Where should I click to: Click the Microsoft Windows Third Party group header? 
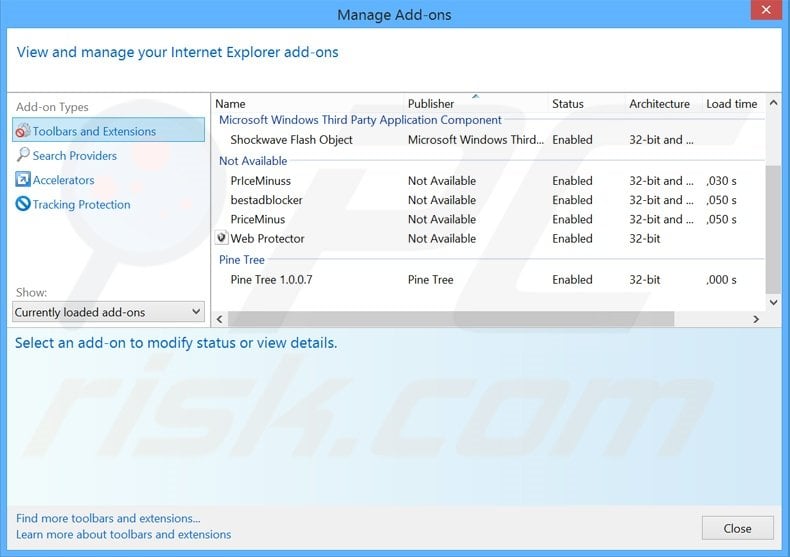tap(360, 120)
